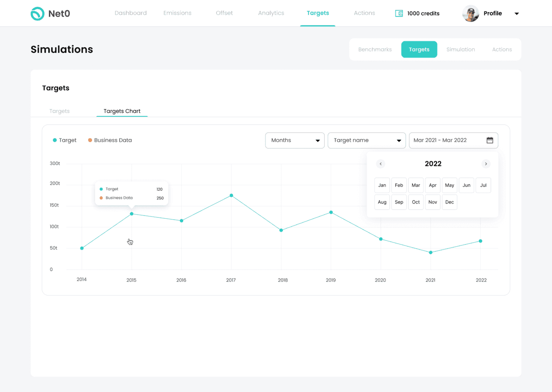
Task: Pick Apr in the month picker
Action: click(433, 185)
